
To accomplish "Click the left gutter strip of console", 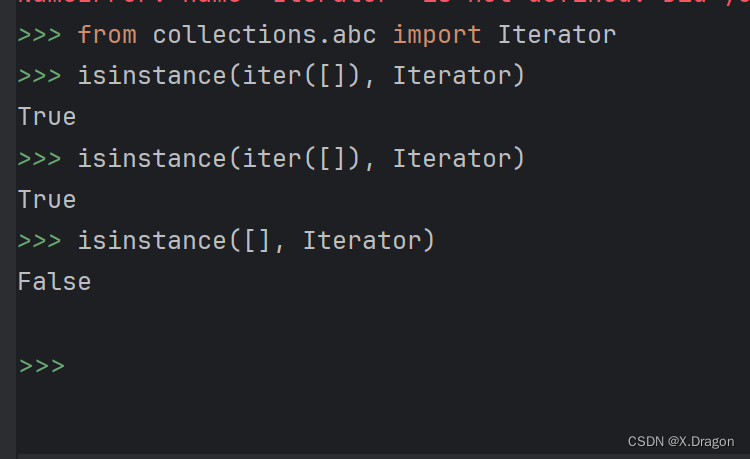I will click(x=8, y=230).
